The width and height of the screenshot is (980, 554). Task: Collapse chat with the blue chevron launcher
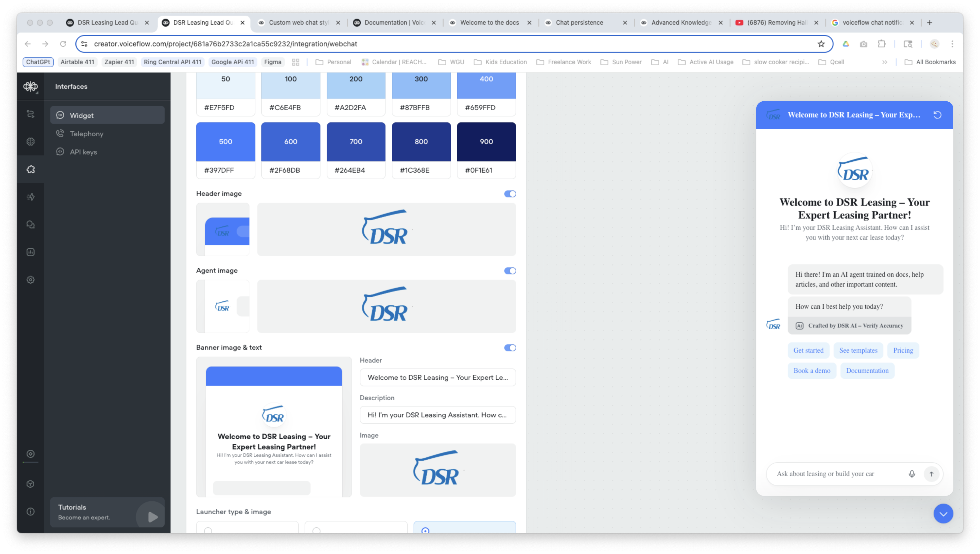tap(943, 513)
